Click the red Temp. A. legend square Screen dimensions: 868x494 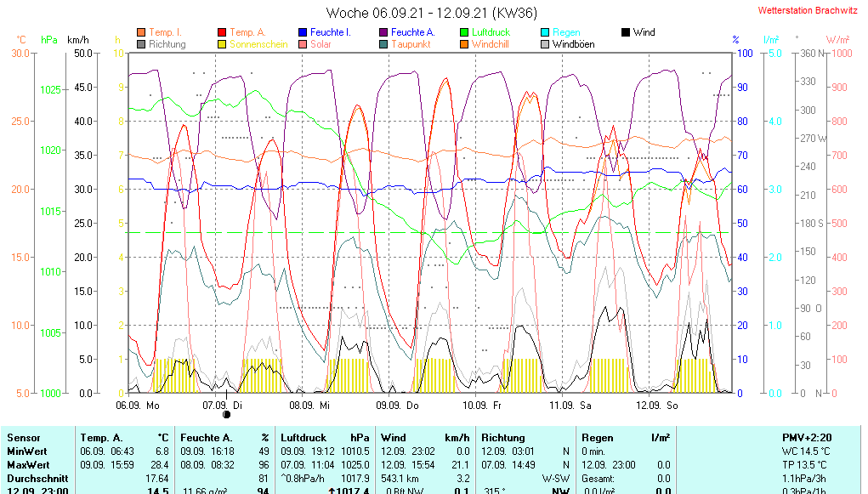[x=223, y=32]
